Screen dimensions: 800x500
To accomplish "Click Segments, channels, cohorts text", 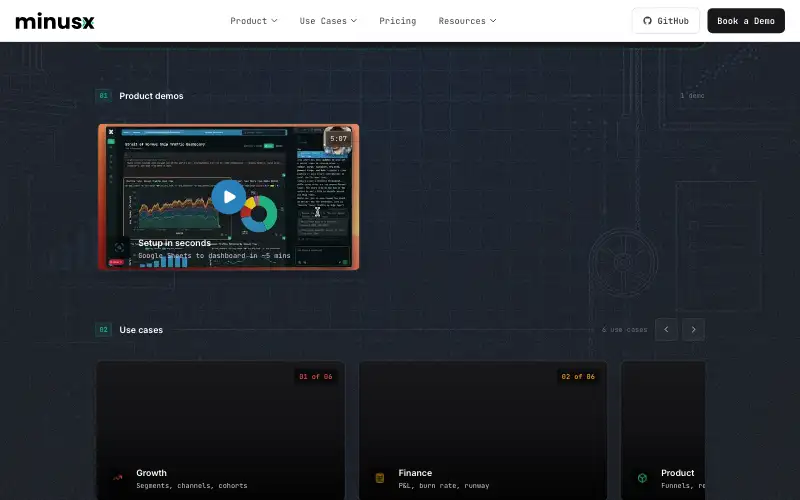I will tap(192, 486).
